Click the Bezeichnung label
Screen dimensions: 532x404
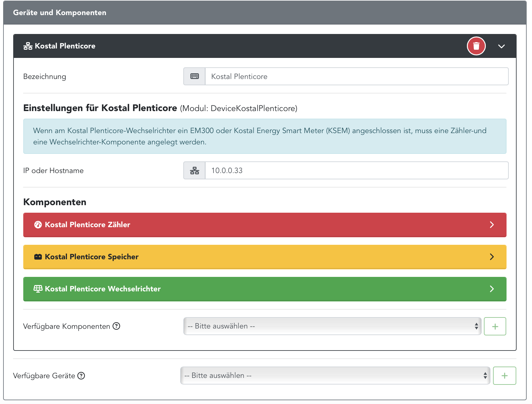click(x=45, y=76)
